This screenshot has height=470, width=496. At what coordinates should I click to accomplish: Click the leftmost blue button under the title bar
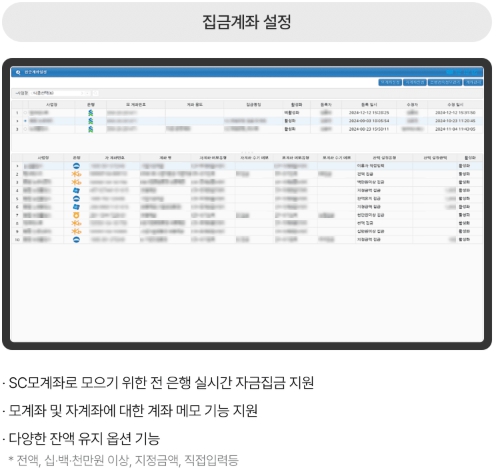click(x=390, y=82)
